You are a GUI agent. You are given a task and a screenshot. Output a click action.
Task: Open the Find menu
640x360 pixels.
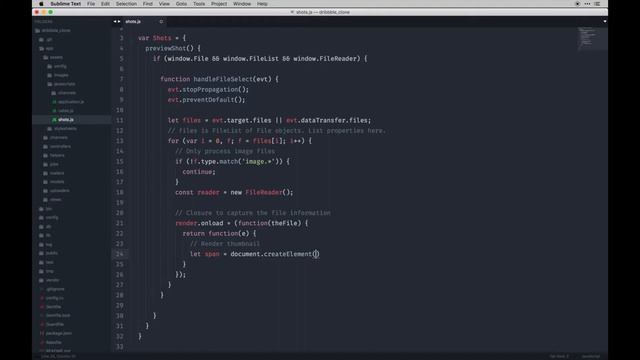pos(148,4)
